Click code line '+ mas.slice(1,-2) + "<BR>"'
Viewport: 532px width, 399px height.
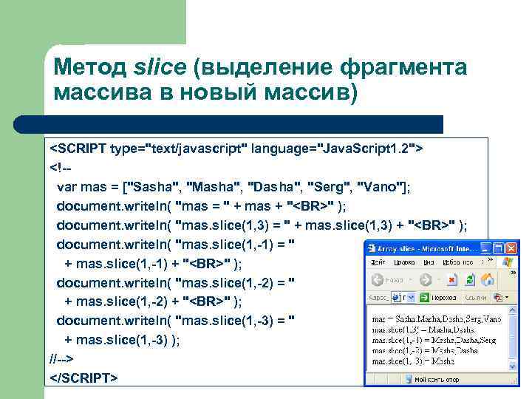(x=153, y=301)
